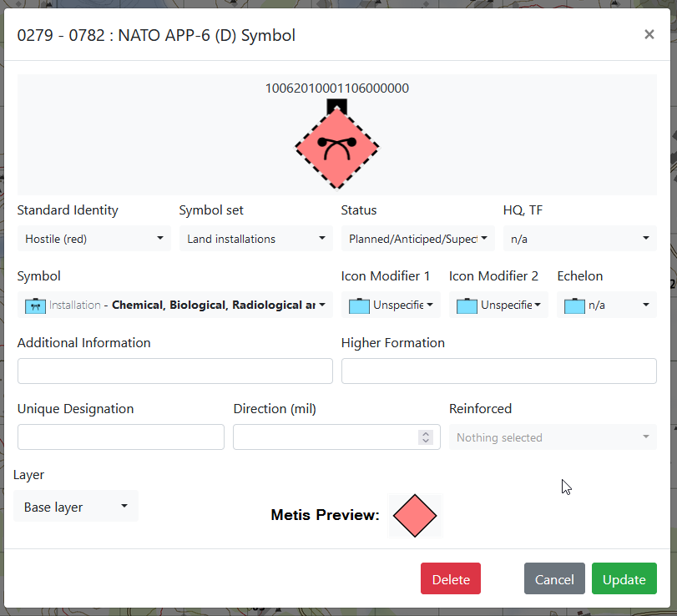Click the Additional Information text field

(x=174, y=371)
